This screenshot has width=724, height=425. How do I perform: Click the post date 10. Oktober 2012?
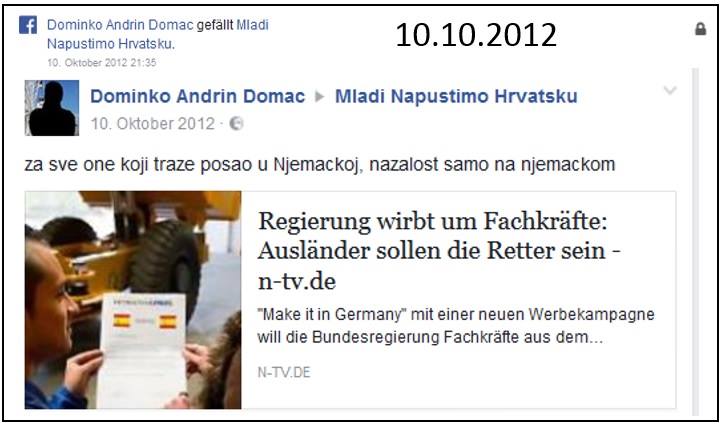click(x=153, y=123)
